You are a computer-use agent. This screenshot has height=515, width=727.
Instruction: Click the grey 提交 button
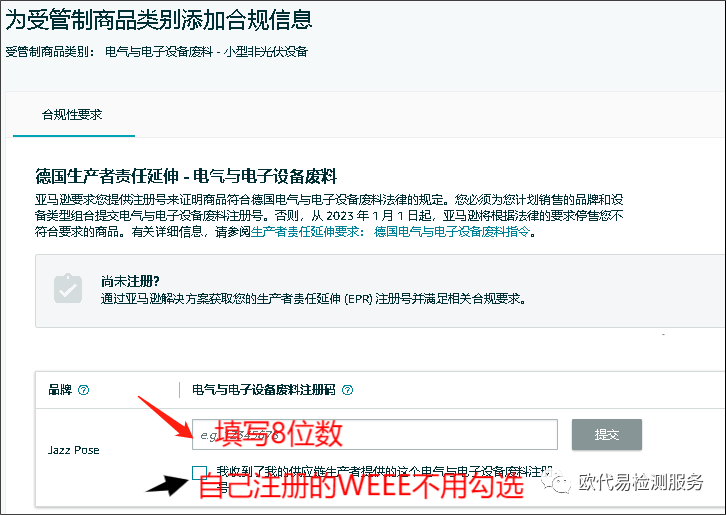[x=606, y=434]
